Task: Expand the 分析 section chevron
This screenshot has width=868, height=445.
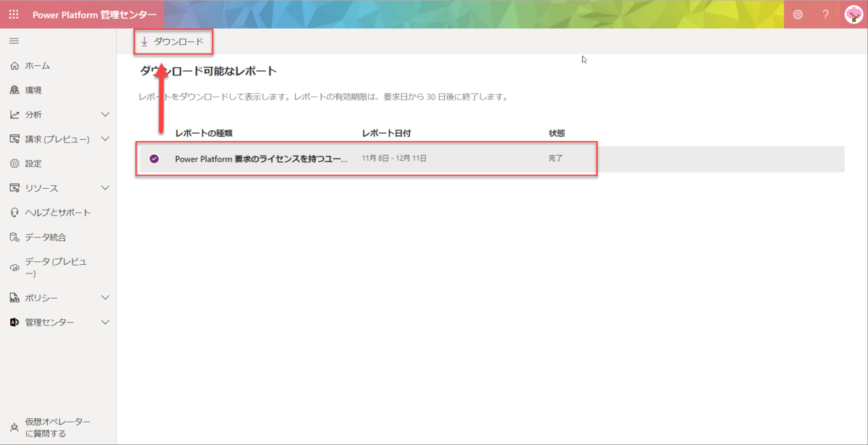Action: pos(105,114)
